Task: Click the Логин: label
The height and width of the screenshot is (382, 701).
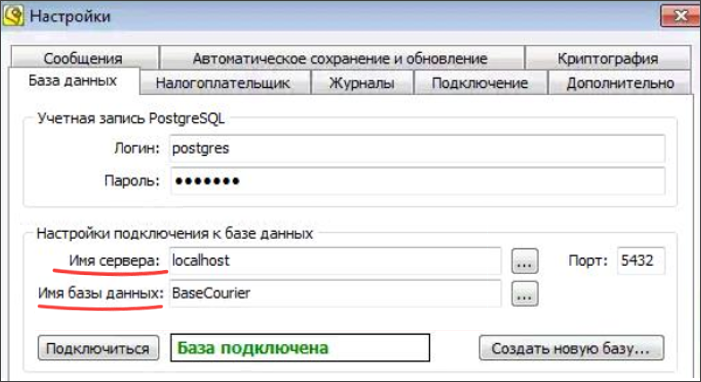Action: pos(137,149)
